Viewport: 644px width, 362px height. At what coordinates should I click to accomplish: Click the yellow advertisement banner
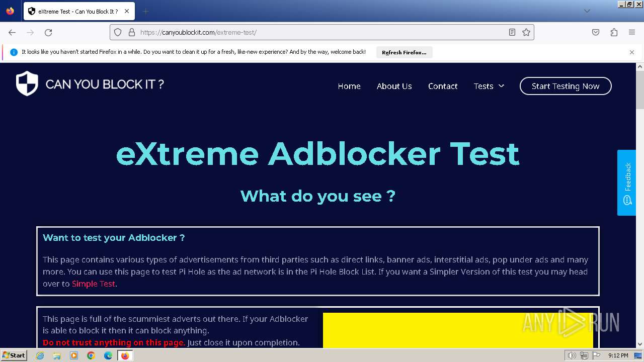point(458,330)
